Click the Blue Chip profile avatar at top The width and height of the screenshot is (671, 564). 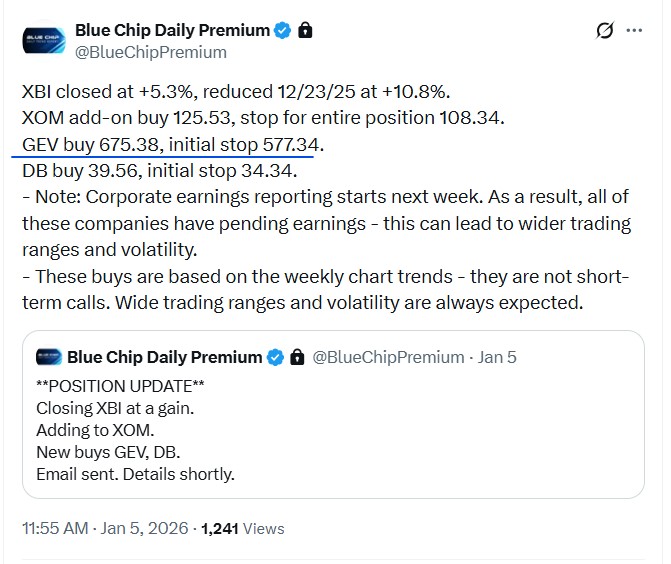click(x=44, y=41)
